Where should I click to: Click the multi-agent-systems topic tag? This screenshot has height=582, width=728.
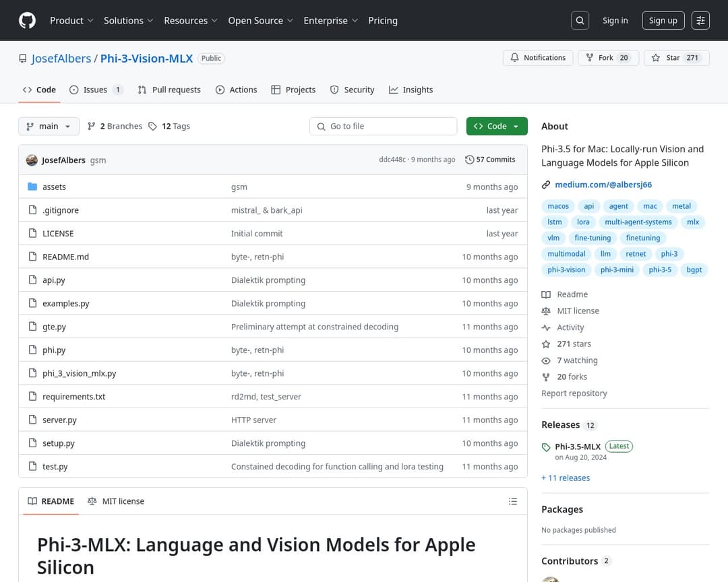[638, 222]
